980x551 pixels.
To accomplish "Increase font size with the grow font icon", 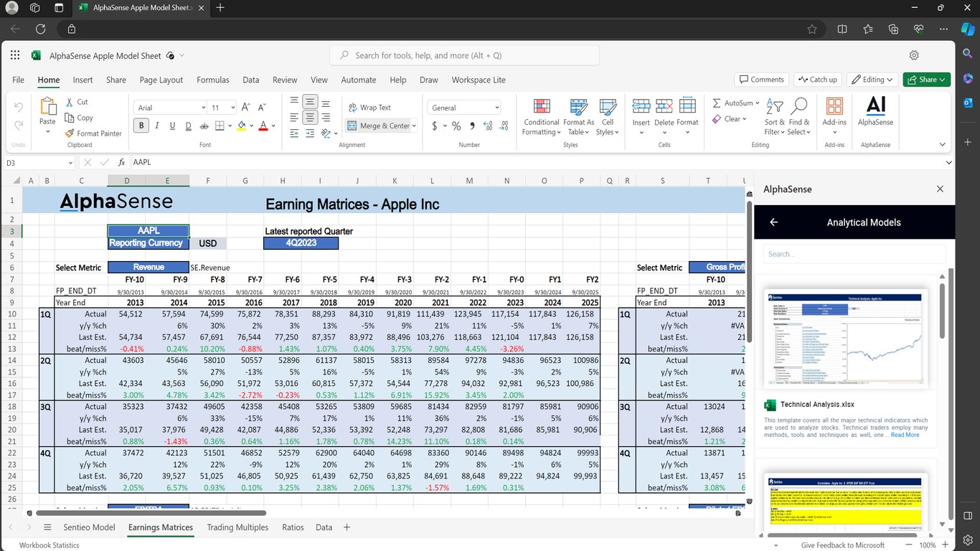I will pyautogui.click(x=245, y=108).
